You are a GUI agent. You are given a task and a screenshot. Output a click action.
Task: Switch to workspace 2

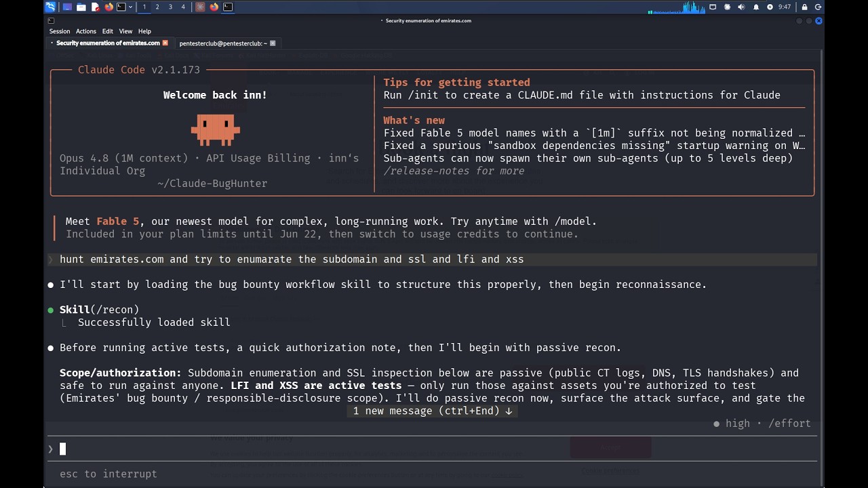[157, 7]
